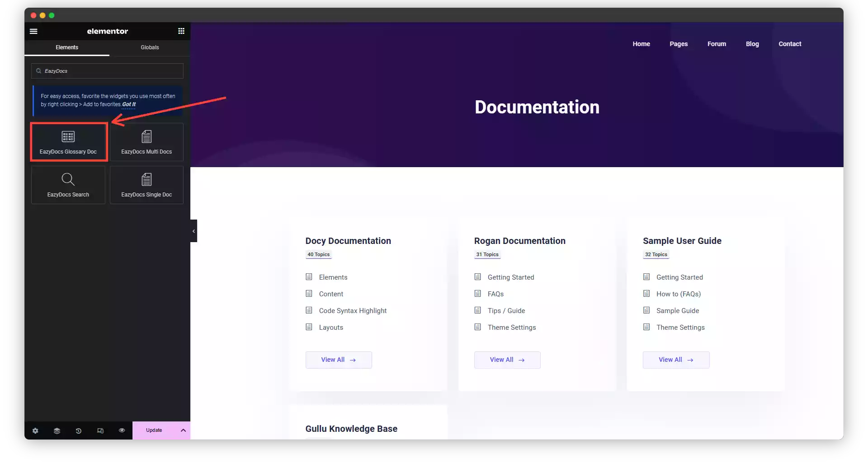This screenshot has width=868, height=468.
Task: Click View All under Docy Documentation
Action: pos(339,360)
